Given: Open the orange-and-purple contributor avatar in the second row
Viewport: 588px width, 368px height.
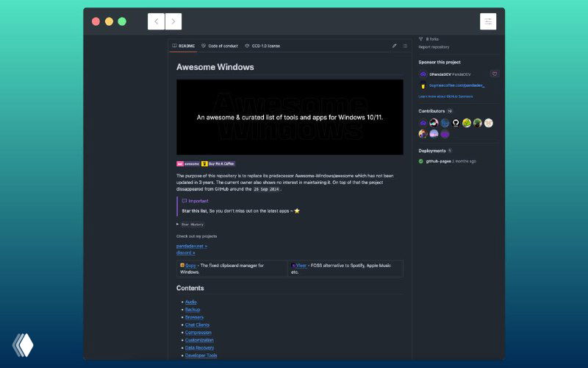Looking at the screenshot, I should tap(423, 134).
